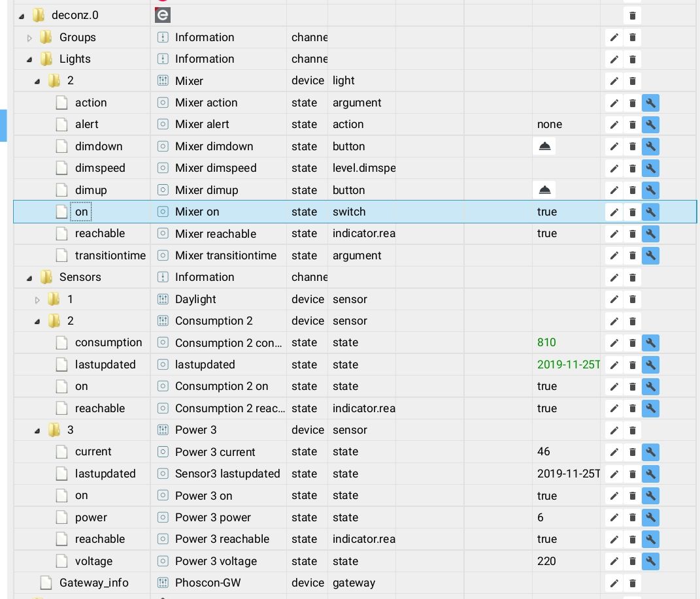Trigger the Mixer dimup button

point(544,190)
